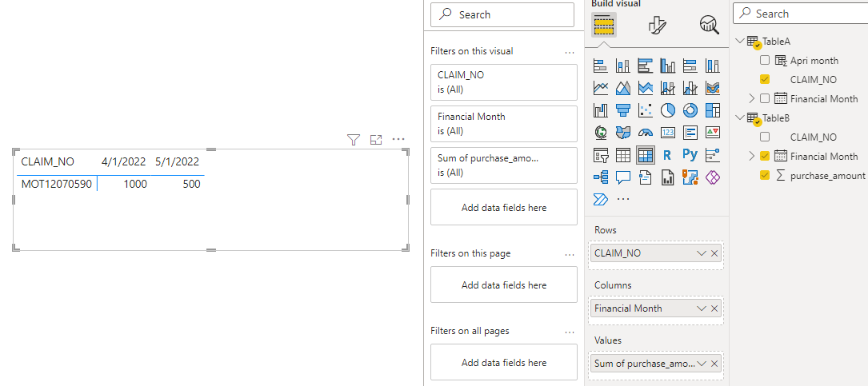Select the clustered bar chart visual

[x=646, y=66]
